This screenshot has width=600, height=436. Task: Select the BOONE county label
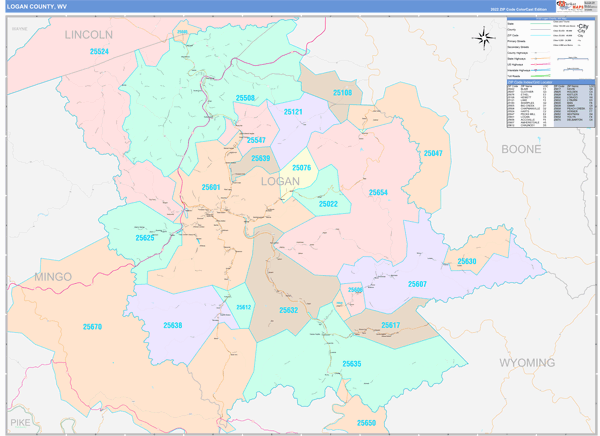tap(521, 149)
